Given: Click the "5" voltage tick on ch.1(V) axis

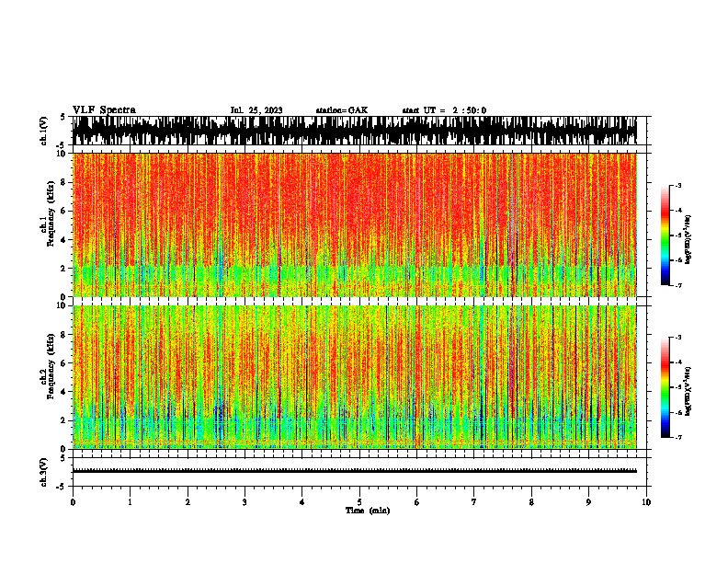Looking at the screenshot, I should 63,118.
